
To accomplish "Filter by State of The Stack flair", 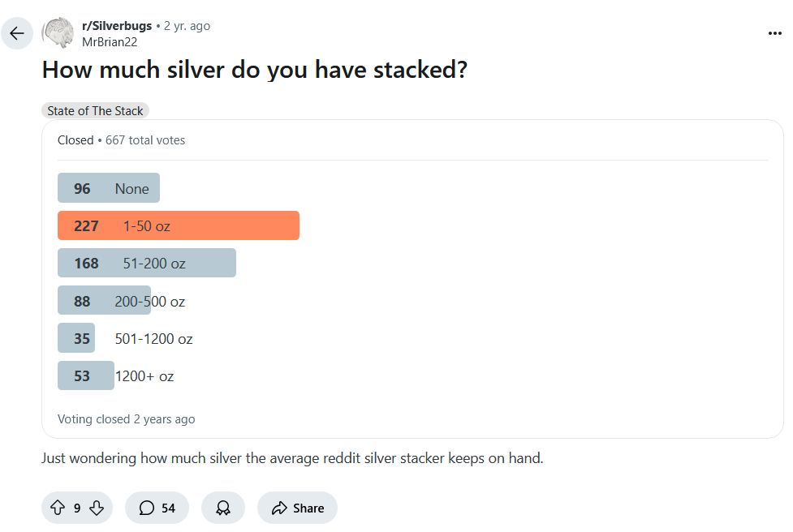I will [95, 111].
